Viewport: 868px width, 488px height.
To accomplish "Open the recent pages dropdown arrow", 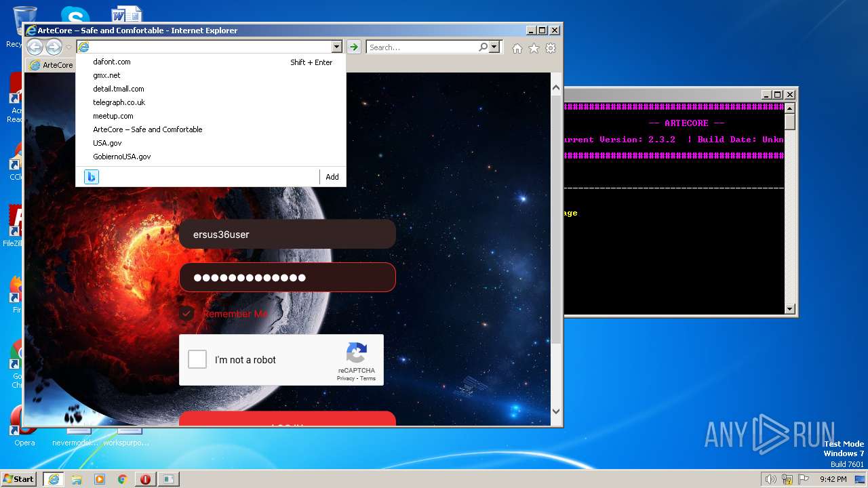I will pos(68,47).
